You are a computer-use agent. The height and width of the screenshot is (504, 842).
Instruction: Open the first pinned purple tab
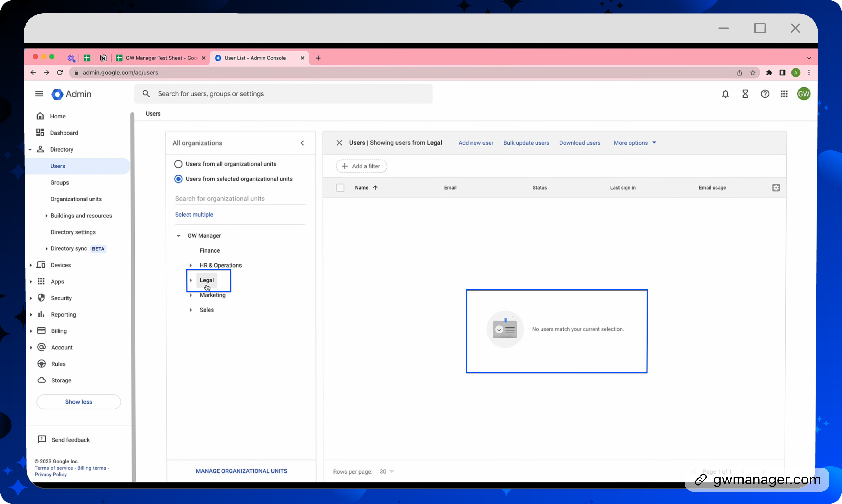71,58
